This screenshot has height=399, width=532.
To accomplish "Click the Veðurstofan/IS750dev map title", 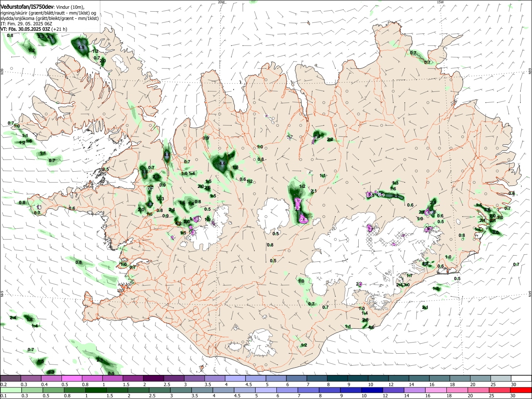I will tap(27, 7).
